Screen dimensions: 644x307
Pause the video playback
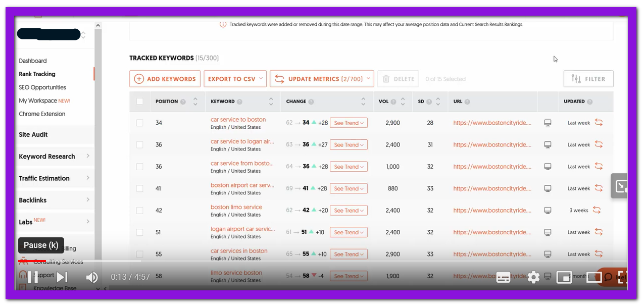tap(32, 277)
